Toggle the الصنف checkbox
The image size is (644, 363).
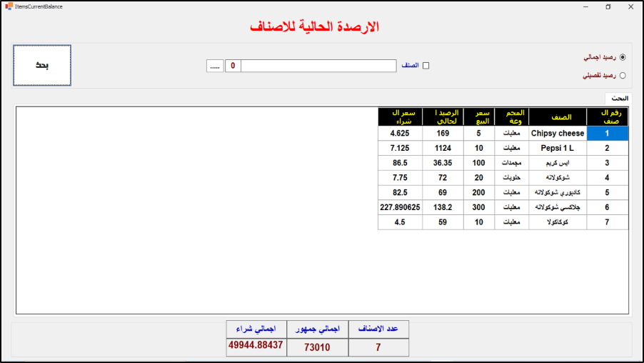426,66
